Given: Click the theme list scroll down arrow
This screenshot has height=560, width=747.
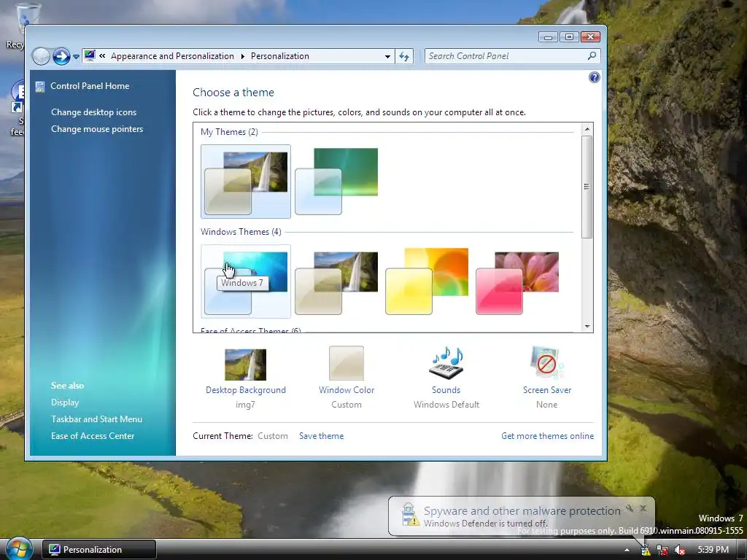Looking at the screenshot, I should tap(587, 326).
